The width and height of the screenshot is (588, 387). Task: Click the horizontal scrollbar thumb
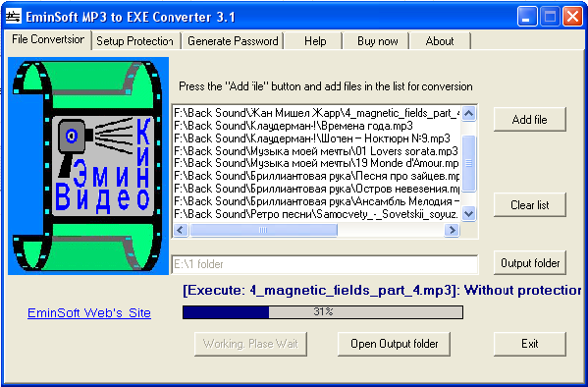264,230
